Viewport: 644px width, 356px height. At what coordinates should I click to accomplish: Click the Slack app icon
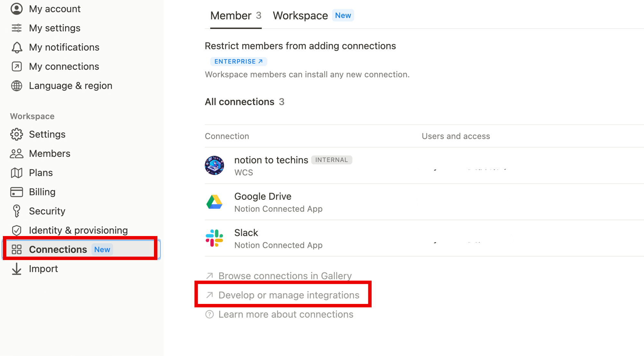tap(214, 238)
